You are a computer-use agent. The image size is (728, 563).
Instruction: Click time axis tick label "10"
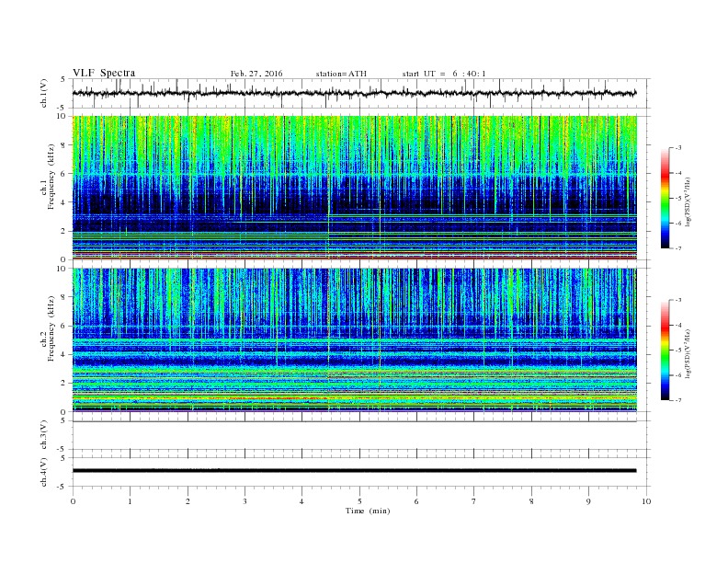[646, 501]
